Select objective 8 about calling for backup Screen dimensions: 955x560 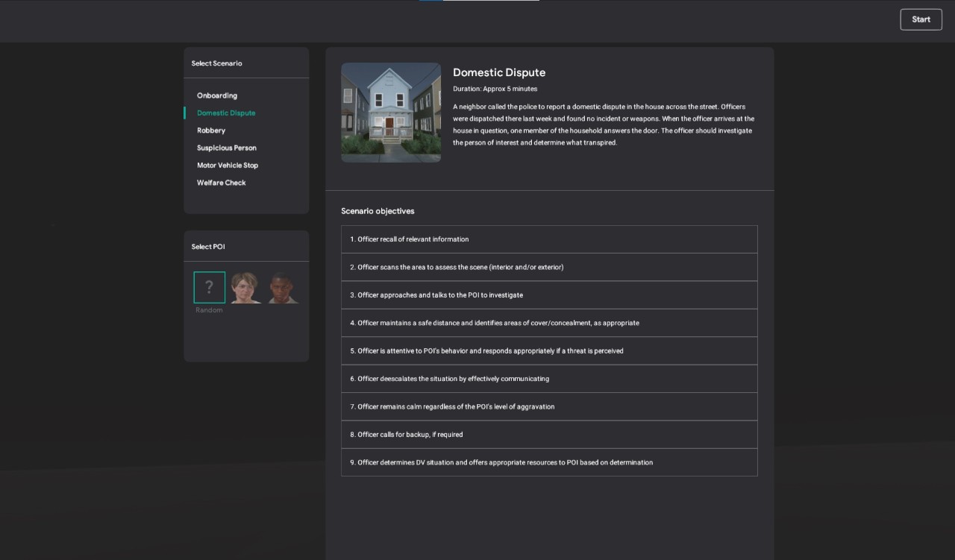549,435
